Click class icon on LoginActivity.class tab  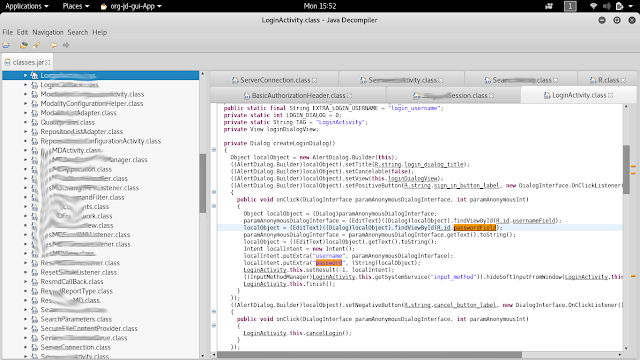click(547, 96)
